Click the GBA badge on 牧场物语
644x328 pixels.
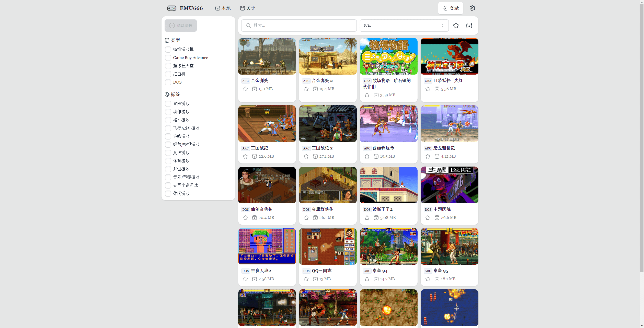click(367, 81)
